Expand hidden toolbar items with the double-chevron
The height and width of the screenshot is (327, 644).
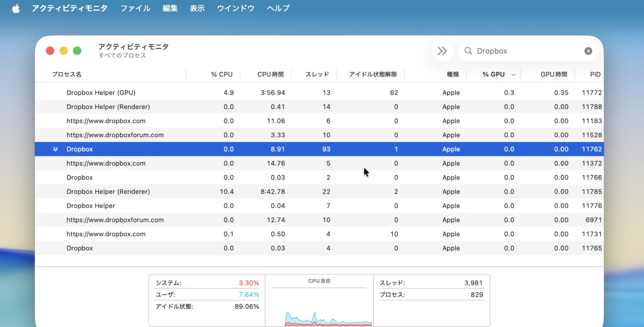pos(442,51)
